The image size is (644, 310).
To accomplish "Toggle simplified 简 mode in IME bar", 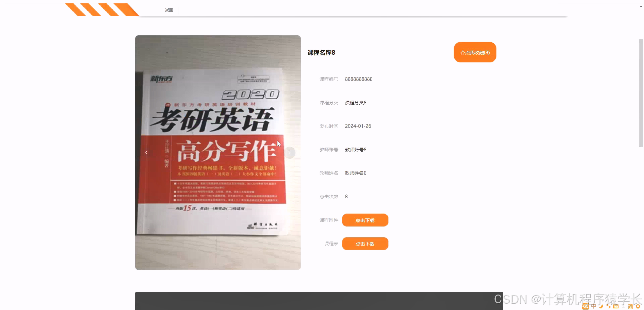I will click(630, 306).
